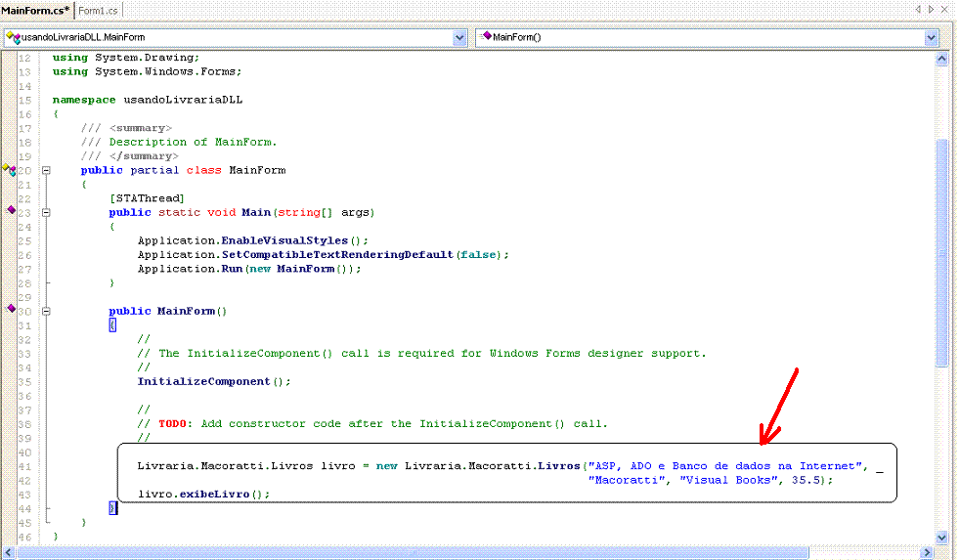The width and height of the screenshot is (959, 560).
Task: Click line number 41 in the margin
Action: [24, 466]
